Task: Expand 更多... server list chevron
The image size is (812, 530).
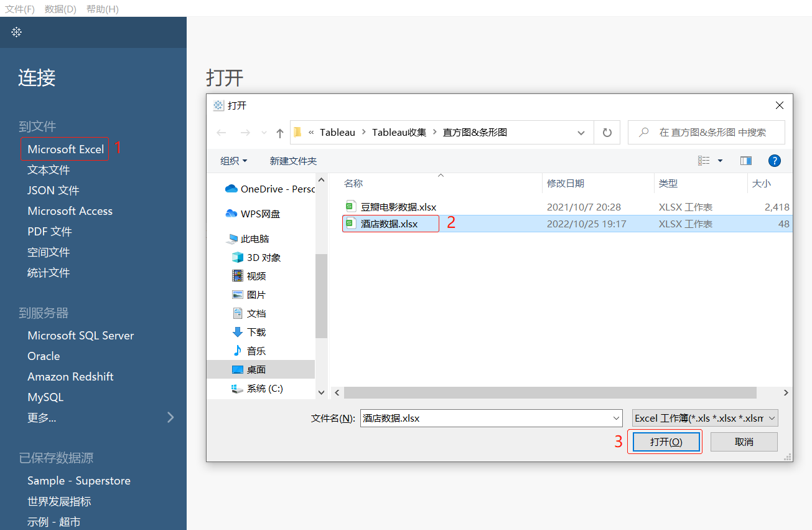Action: [170, 417]
